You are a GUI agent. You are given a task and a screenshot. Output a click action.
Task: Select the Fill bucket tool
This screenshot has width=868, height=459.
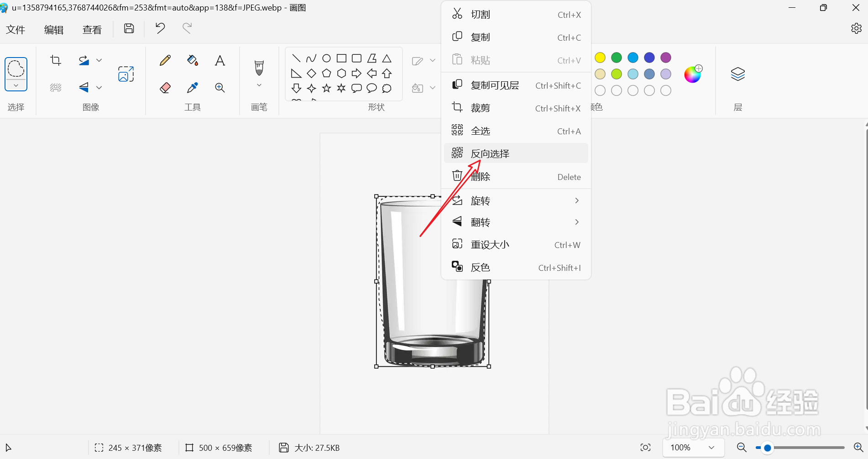coord(193,60)
